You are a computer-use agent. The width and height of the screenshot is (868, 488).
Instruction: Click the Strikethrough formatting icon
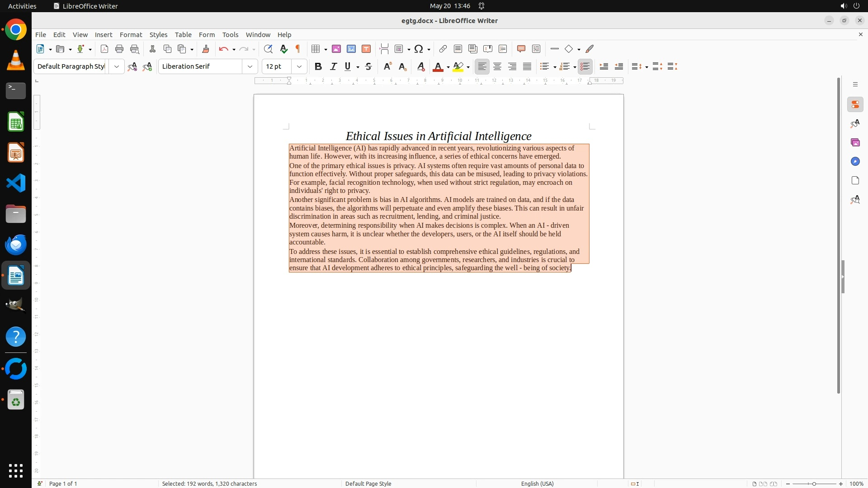click(368, 67)
